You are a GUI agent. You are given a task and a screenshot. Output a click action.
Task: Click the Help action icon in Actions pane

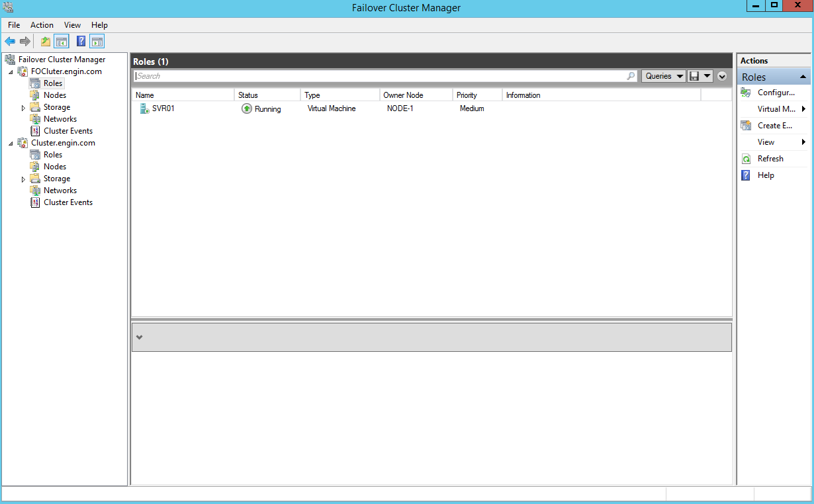tap(746, 175)
